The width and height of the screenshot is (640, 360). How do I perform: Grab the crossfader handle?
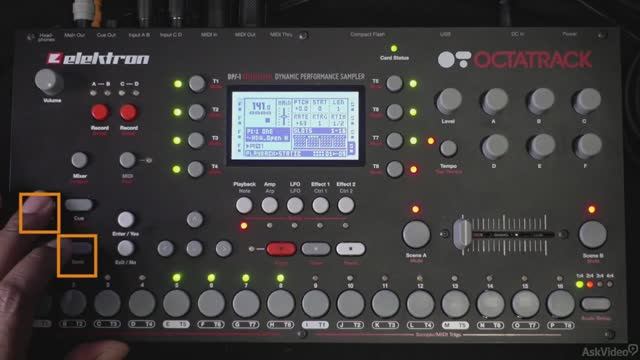462,235
